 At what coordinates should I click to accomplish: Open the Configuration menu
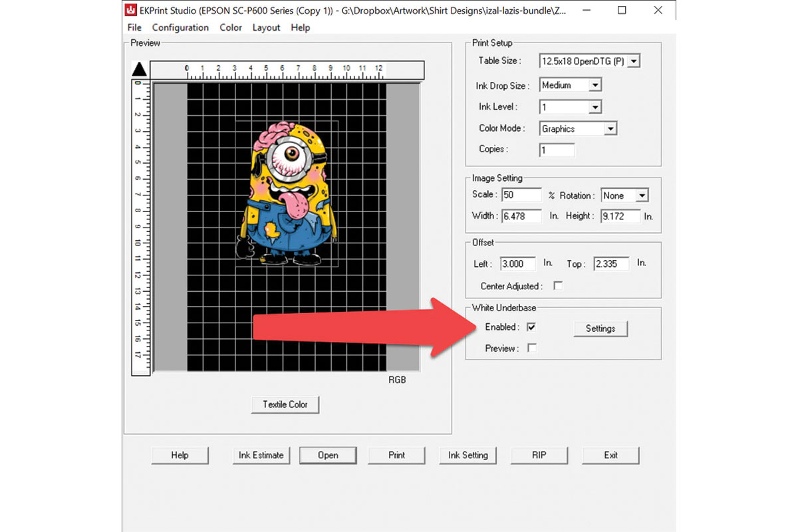pyautogui.click(x=180, y=27)
